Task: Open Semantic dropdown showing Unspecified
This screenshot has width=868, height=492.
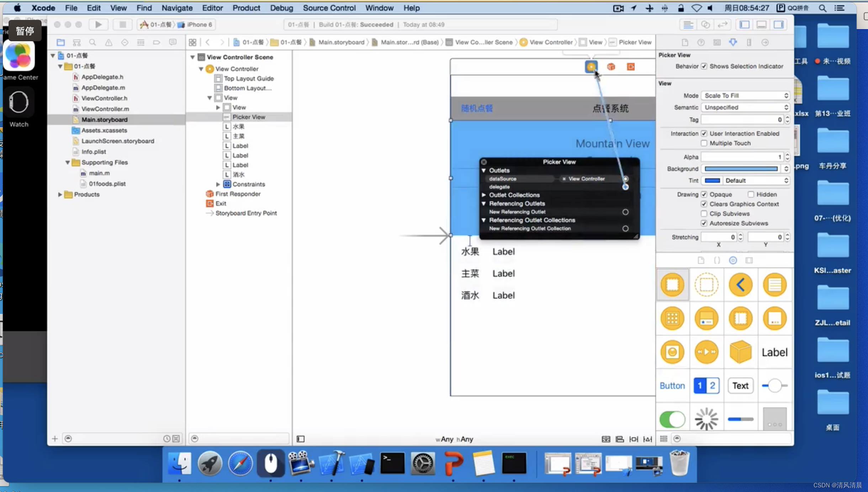Action: 745,107
